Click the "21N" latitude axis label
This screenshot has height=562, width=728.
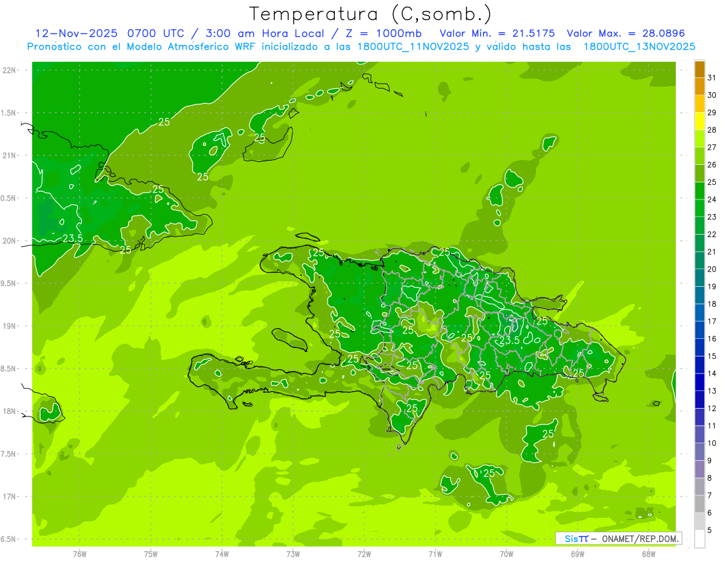click(8, 156)
